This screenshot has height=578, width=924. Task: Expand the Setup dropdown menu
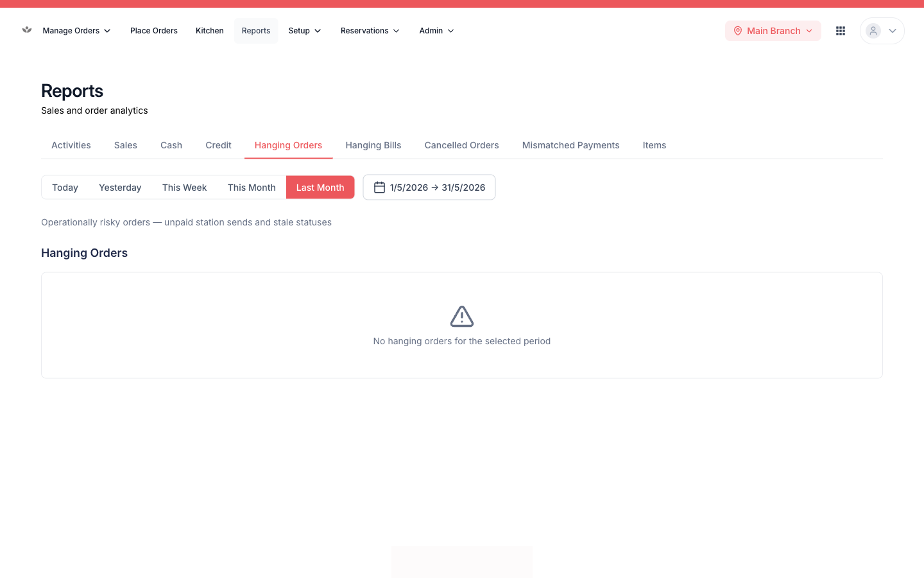(305, 31)
